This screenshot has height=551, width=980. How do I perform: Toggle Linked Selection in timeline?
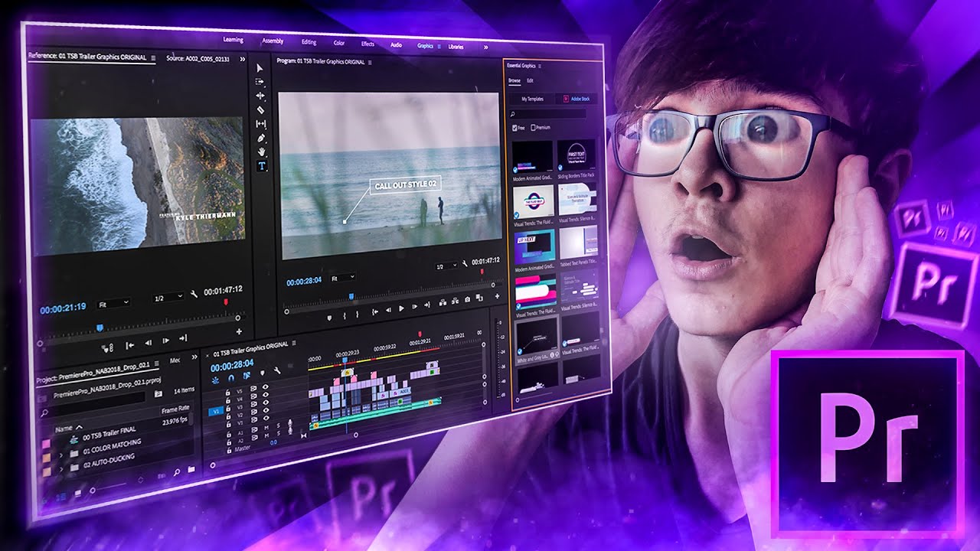coord(247,376)
